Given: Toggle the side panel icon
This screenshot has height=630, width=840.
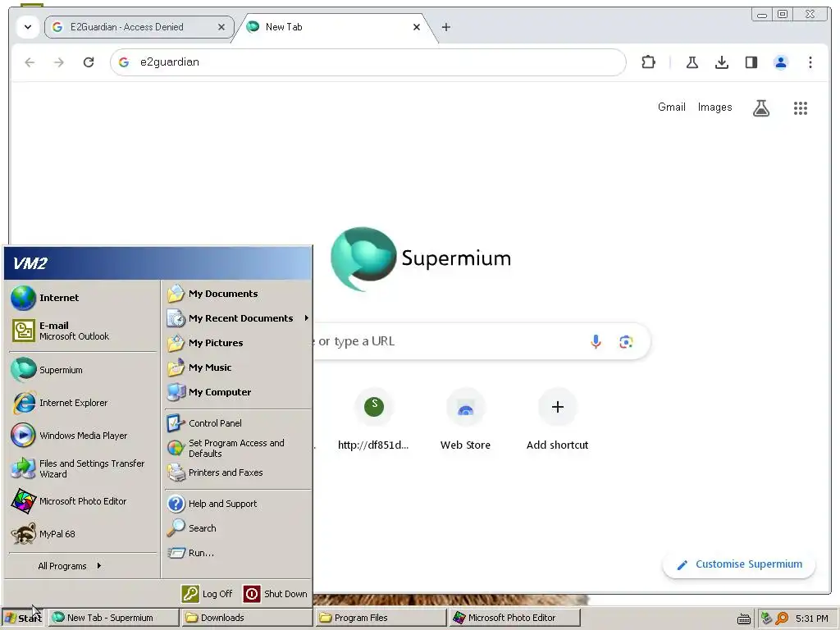Looking at the screenshot, I should click(751, 62).
